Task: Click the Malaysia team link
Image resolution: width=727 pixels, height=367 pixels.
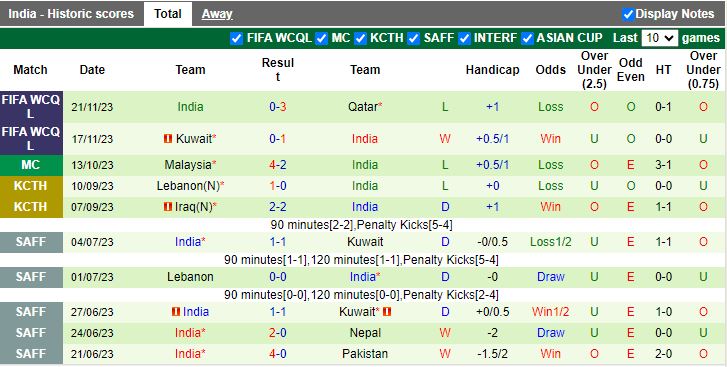Action: point(190,165)
